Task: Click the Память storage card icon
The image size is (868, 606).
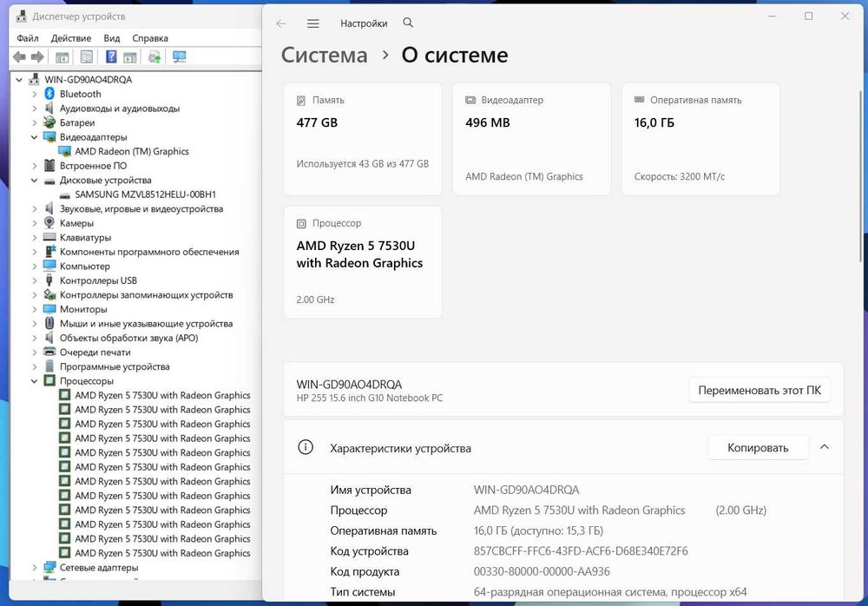Action: click(301, 100)
